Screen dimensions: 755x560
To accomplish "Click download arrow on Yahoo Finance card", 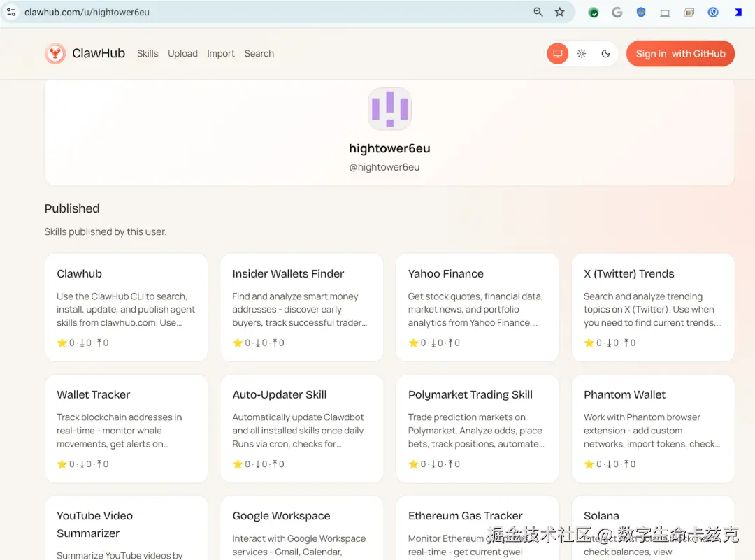I will click(434, 343).
